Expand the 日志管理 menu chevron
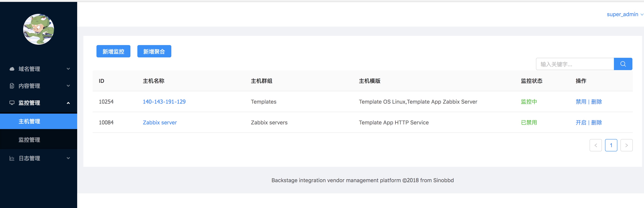 [68, 158]
